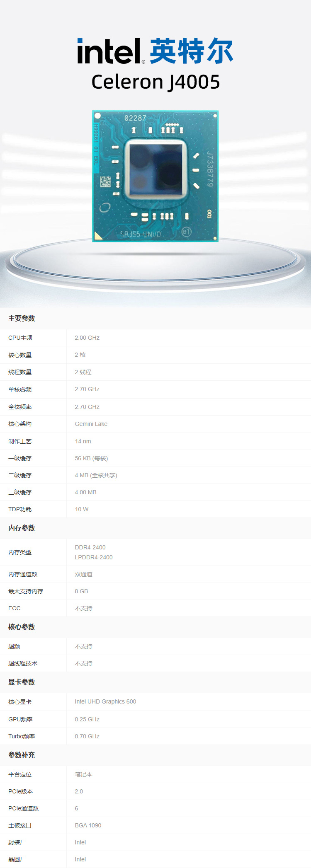The width and height of the screenshot is (311, 868).
Task: Select the 2 核 value
Action: [80, 355]
